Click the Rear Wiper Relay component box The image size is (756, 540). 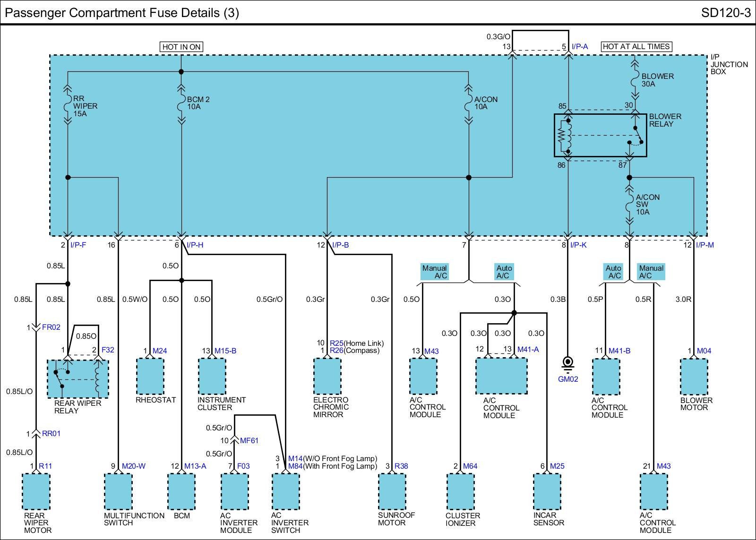click(x=78, y=378)
